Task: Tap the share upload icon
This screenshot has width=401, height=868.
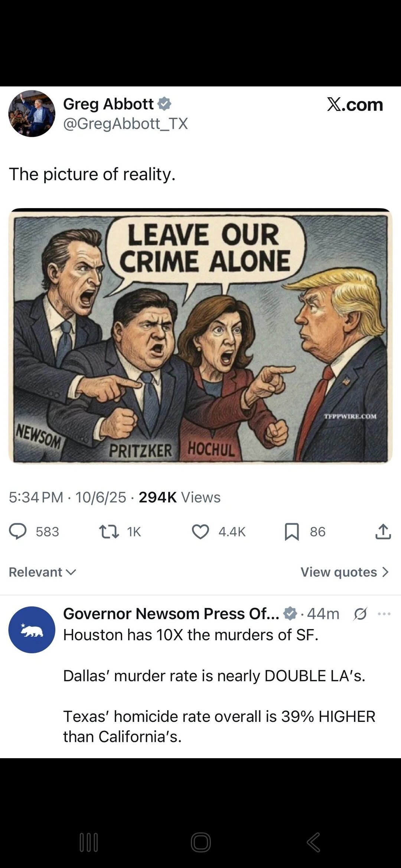Action: (383, 531)
